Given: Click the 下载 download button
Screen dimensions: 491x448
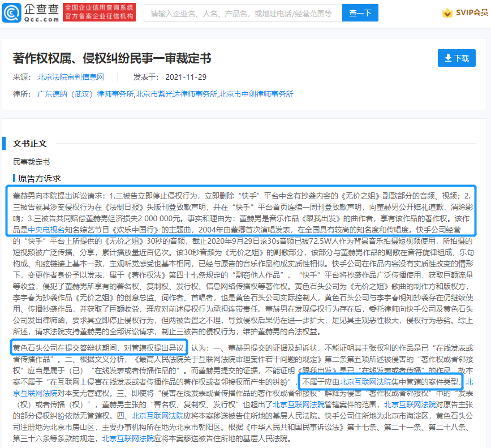Looking at the screenshot, I should point(456,58).
